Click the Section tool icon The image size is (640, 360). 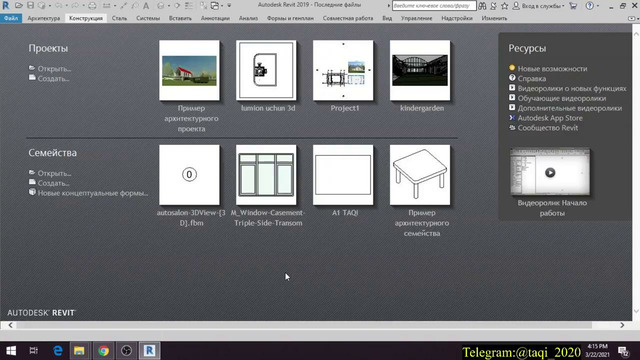pos(177,5)
